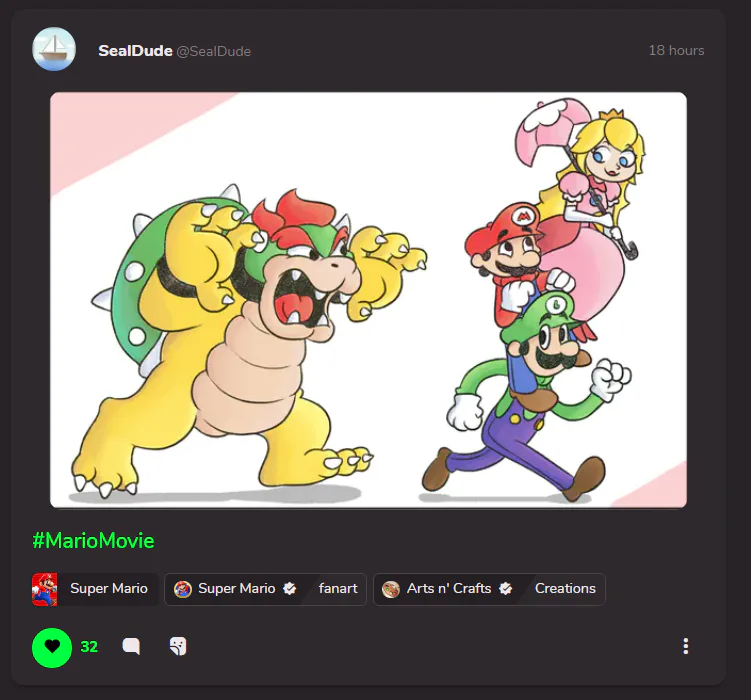Viewport: 751px width, 700px height.
Task: Click the Super Mario community avatar icon
Action: (x=182, y=589)
